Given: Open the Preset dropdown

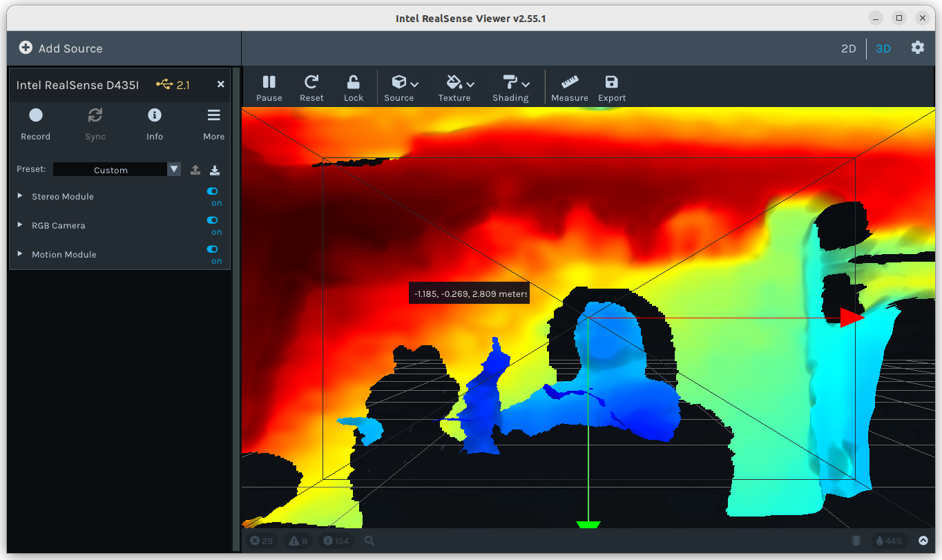Looking at the screenshot, I should [174, 170].
